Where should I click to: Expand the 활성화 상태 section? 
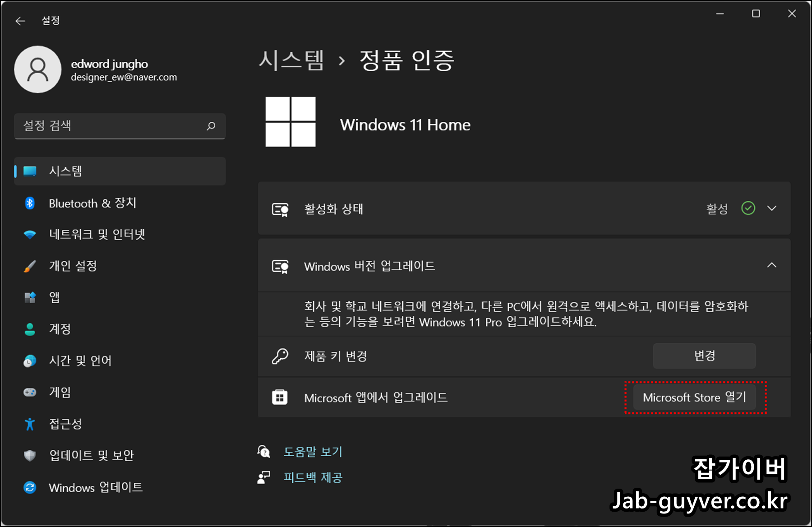772,208
